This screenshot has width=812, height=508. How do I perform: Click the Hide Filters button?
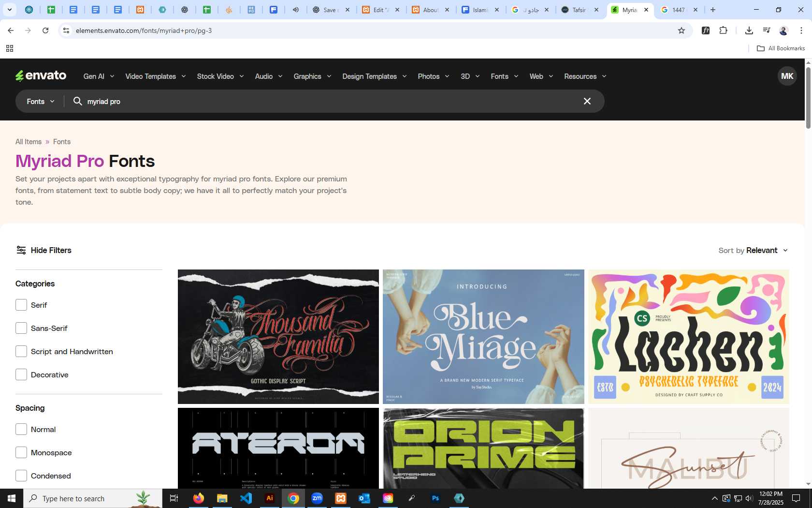click(43, 250)
